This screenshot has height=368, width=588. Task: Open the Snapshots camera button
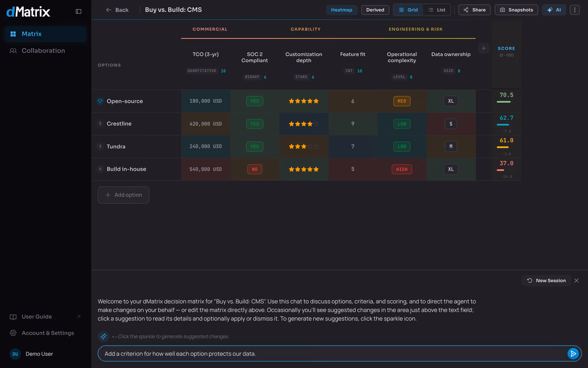pos(516,10)
